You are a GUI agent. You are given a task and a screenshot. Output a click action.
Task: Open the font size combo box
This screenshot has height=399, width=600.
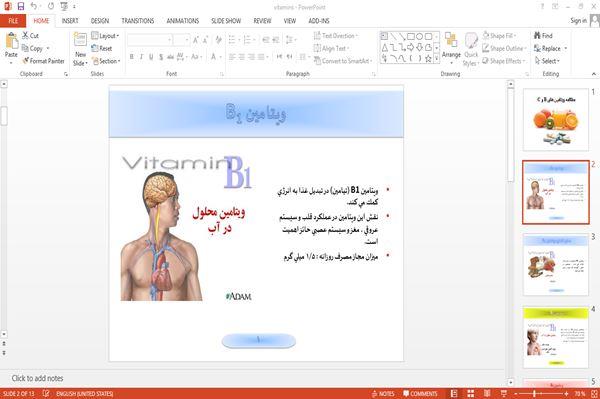coord(181,40)
